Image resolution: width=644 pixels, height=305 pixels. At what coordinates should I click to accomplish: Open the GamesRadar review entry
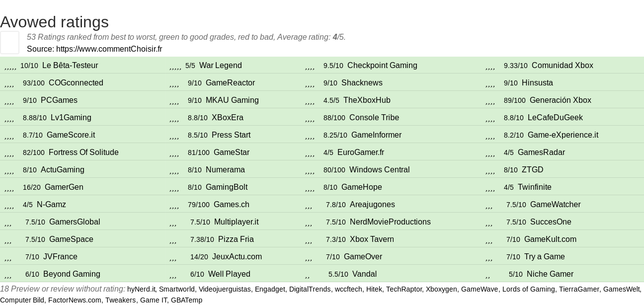click(541, 152)
